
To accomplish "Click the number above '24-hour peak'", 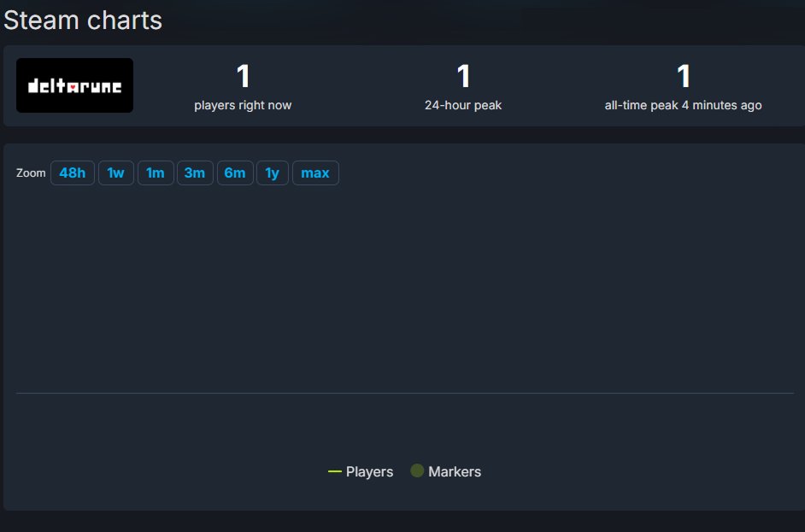I will click(x=463, y=76).
